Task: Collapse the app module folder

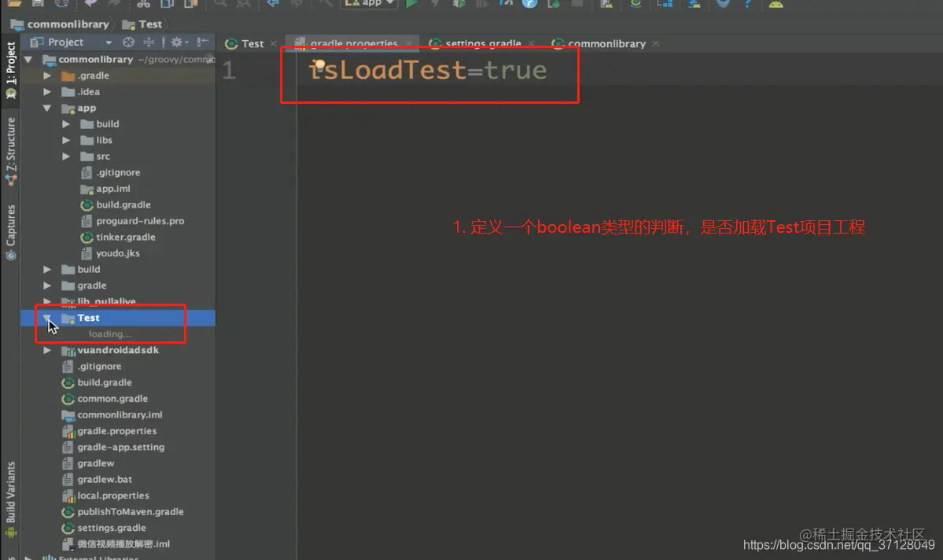Action: [x=47, y=108]
